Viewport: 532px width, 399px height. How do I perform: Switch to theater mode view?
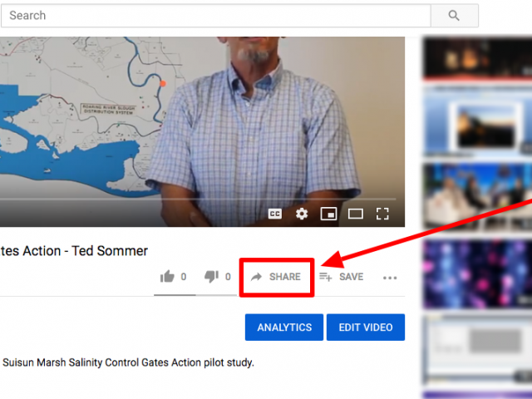(x=356, y=214)
